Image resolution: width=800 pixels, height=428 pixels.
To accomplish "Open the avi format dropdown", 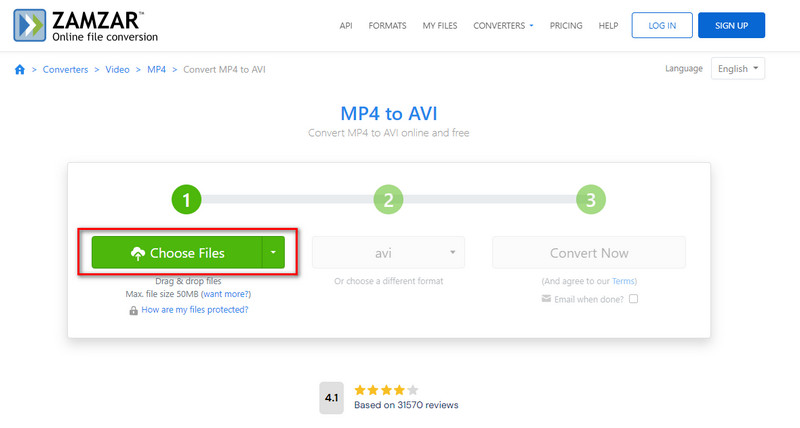I will coord(388,253).
